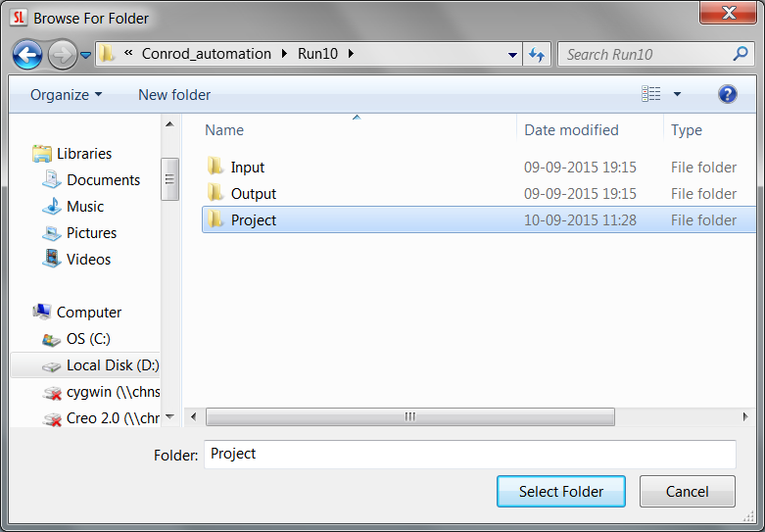Click the blue Help question icon
This screenshot has height=532, width=765.
(x=728, y=94)
